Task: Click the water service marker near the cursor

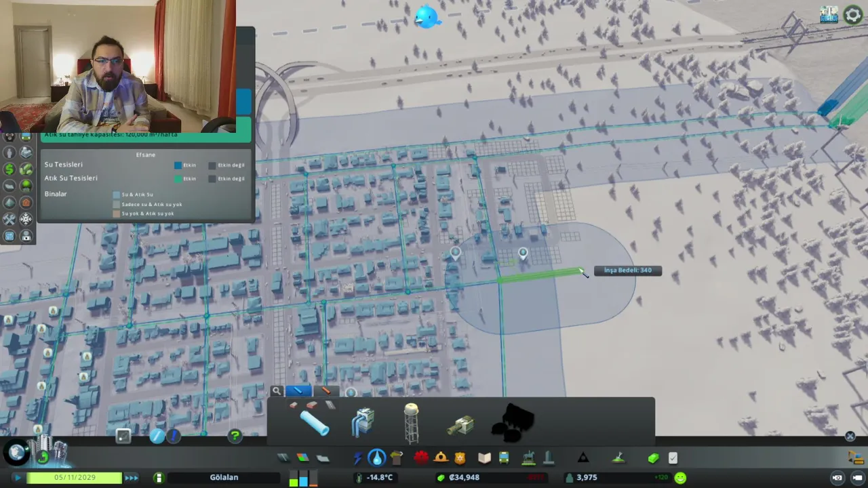Action: coord(523,253)
